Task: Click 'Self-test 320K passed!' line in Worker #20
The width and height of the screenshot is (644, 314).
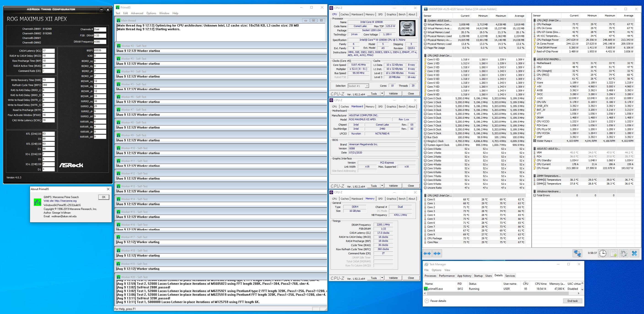Action: click(x=143, y=298)
